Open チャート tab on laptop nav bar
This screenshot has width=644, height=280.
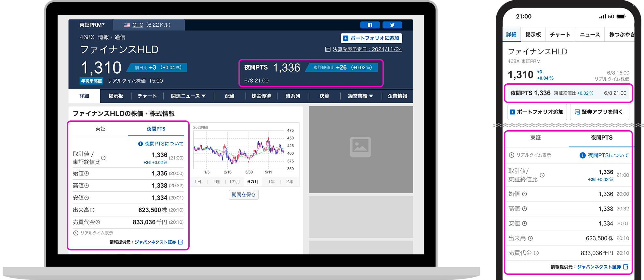pos(147,96)
